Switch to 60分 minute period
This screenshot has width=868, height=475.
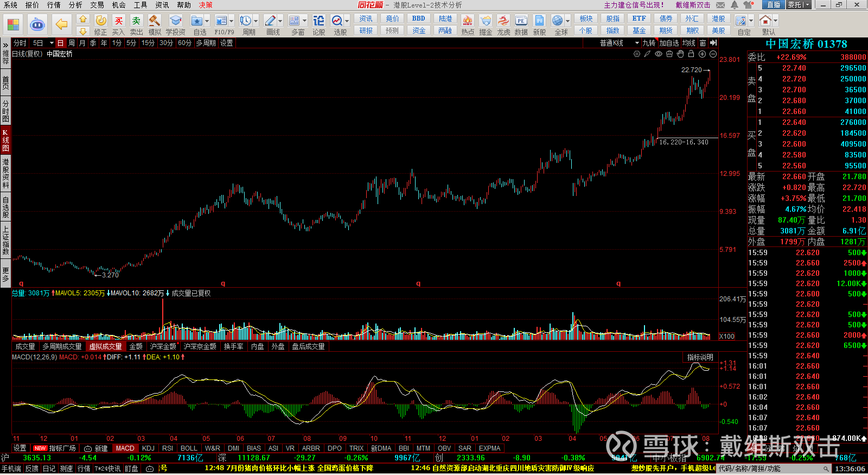coord(184,43)
